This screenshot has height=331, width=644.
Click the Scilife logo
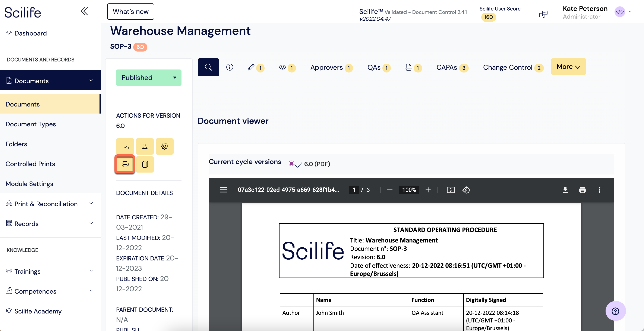[x=22, y=13]
